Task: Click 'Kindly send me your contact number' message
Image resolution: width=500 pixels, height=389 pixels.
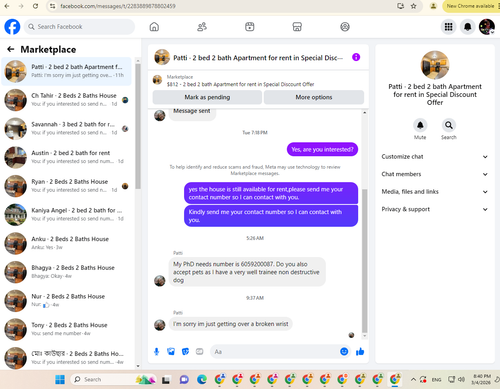Action: coord(271,216)
